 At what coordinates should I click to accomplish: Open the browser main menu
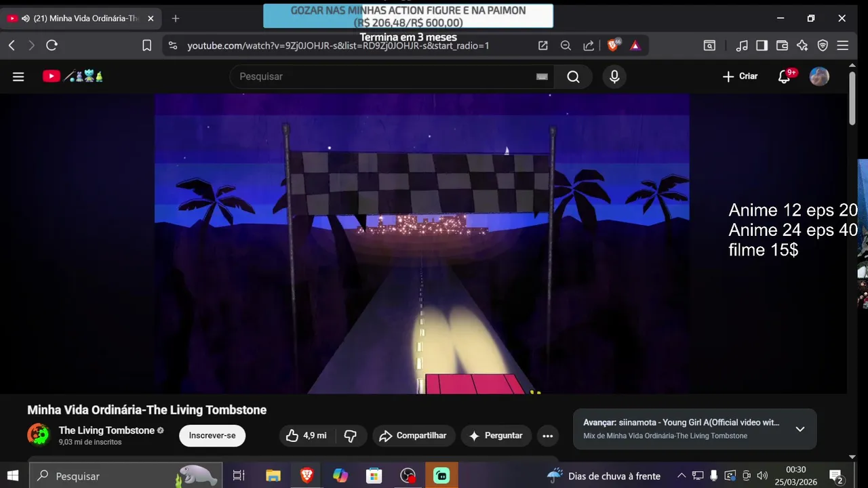click(843, 45)
